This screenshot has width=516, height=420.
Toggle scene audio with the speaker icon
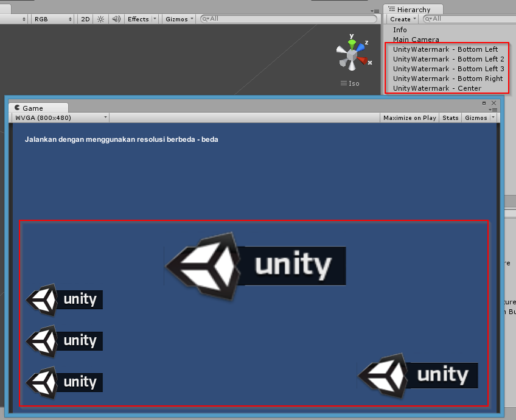pos(116,19)
